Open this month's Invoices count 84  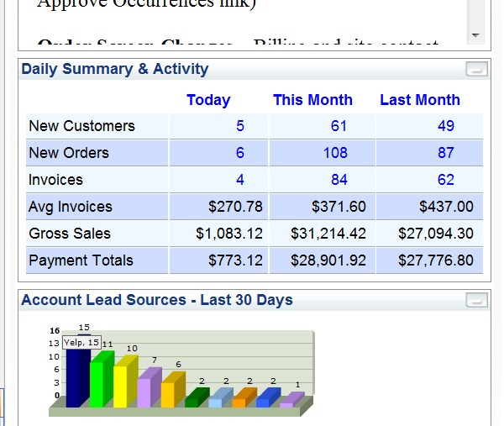339,180
